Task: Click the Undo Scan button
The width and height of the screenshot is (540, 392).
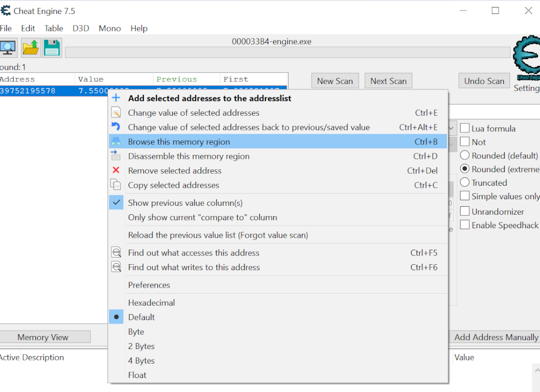Action: click(x=484, y=81)
